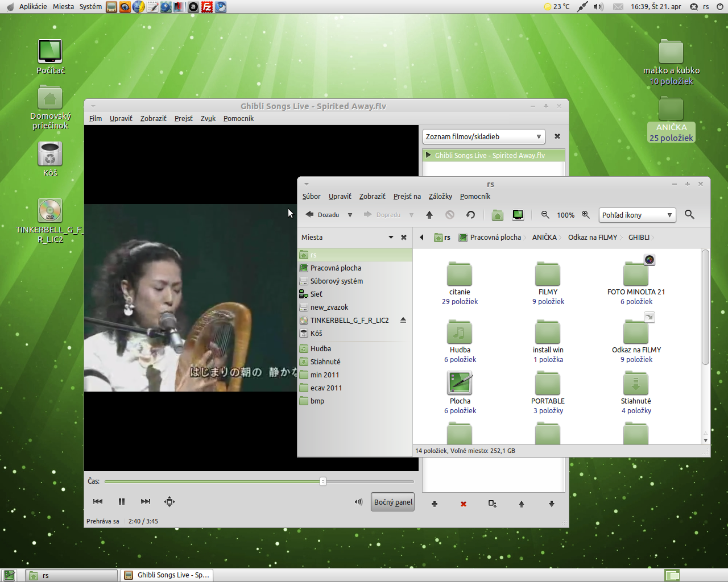The width and height of the screenshot is (728, 582).
Task: Click the playlist repeat options icon
Action: point(493,504)
